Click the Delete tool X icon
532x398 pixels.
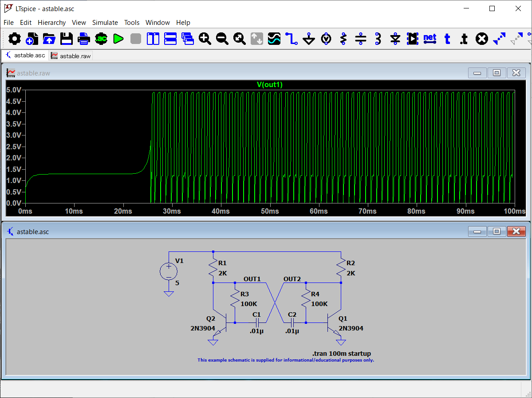tap(481, 39)
